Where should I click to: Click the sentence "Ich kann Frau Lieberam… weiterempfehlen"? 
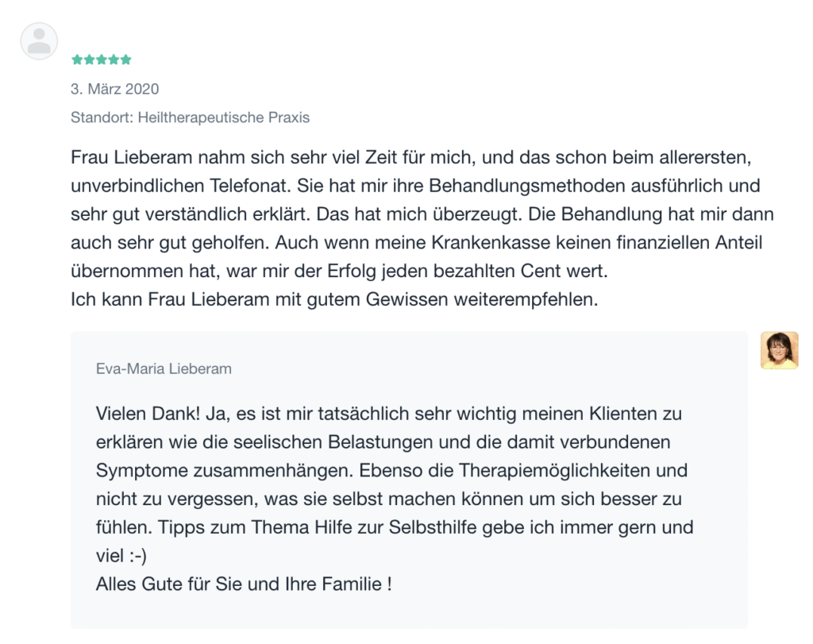(x=333, y=300)
